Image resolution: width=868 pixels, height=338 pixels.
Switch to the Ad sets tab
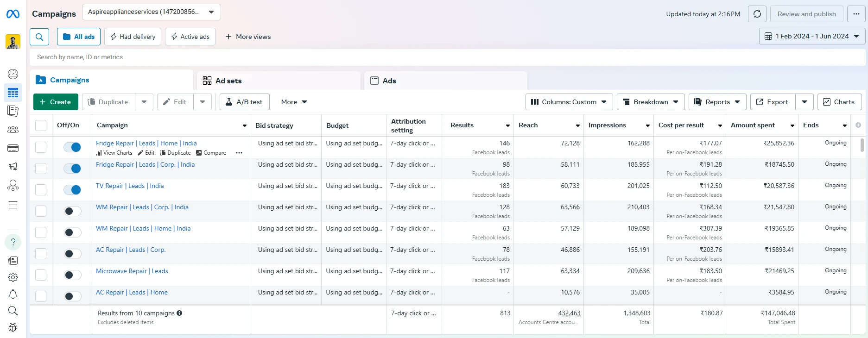[x=279, y=81]
